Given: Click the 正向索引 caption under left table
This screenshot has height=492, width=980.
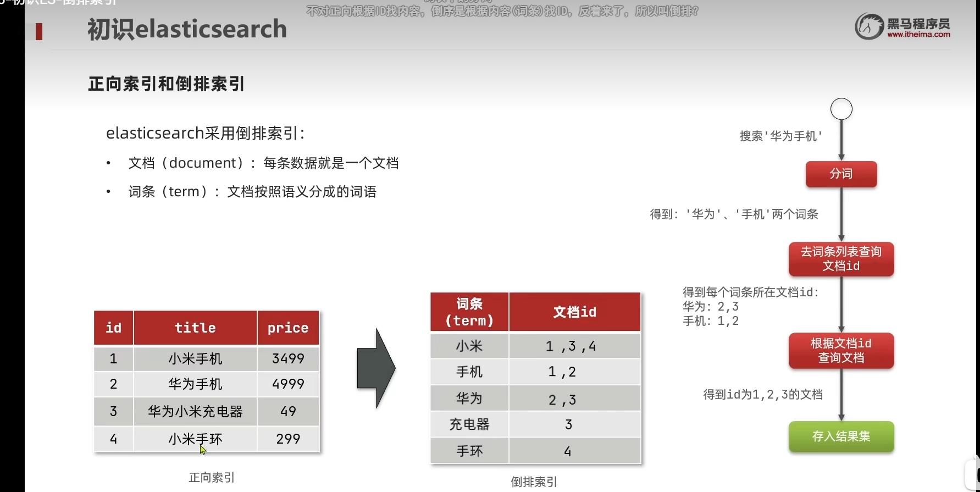Looking at the screenshot, I should [x=212, y=478].
